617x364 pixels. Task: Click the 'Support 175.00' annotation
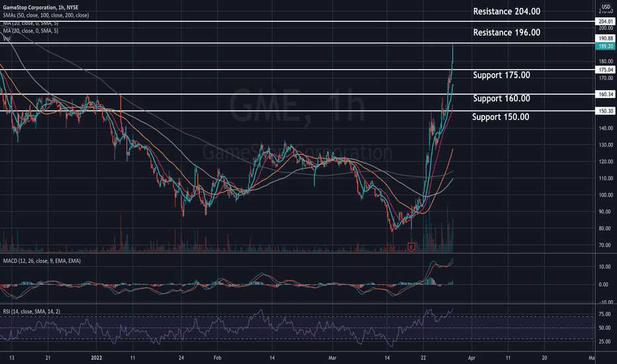click(x=501, y=75)
